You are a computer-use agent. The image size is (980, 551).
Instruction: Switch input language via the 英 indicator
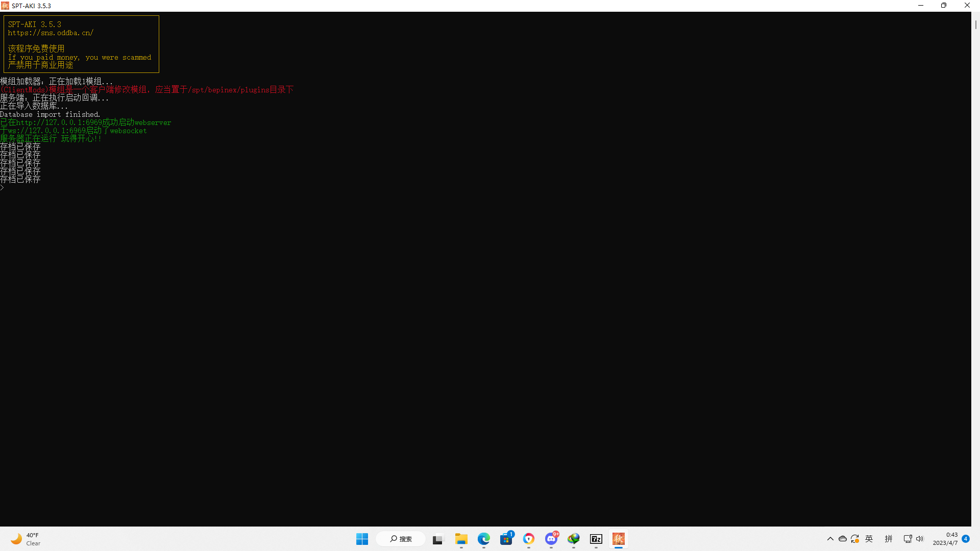869,539
